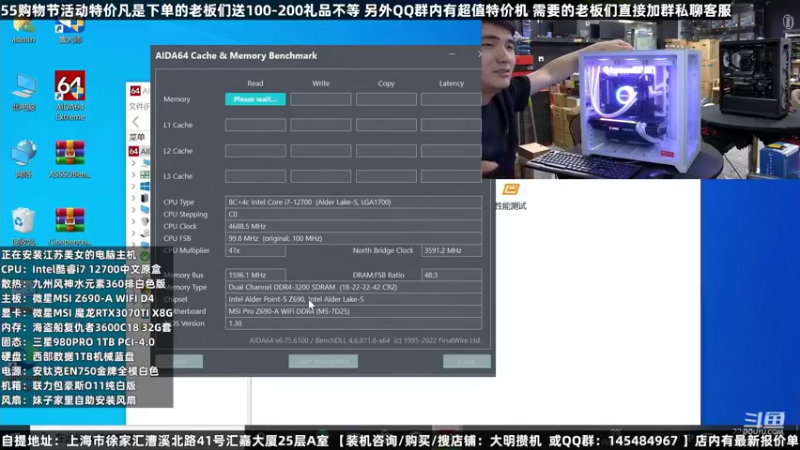
Task: Go back with AIDA64 back arrow
Action: coord(136,121)
